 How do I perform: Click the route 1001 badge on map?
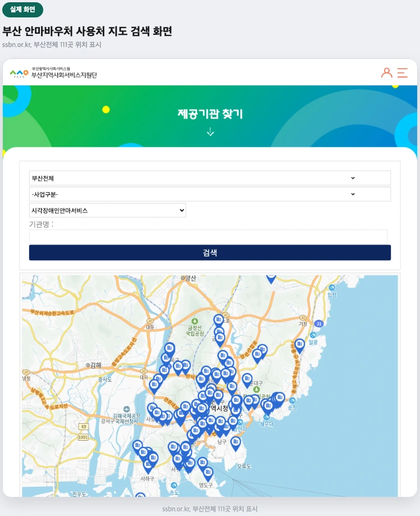83,437
